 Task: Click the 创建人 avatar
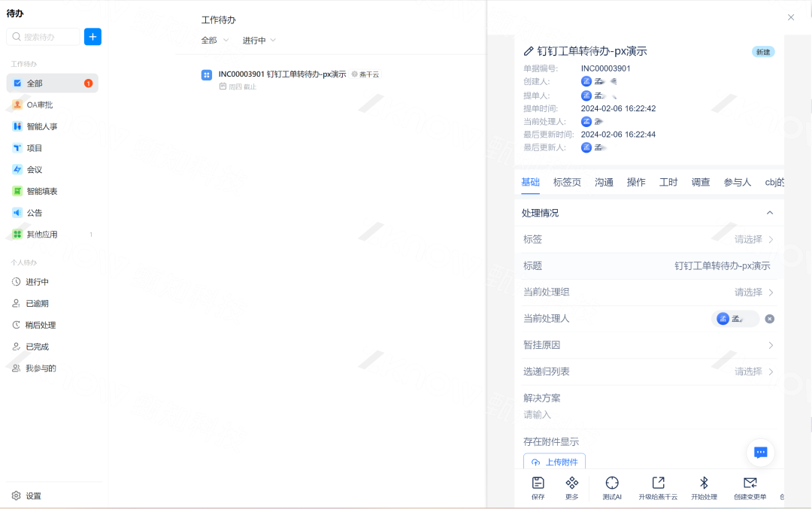pyautogui.click(x=586, y=81)
